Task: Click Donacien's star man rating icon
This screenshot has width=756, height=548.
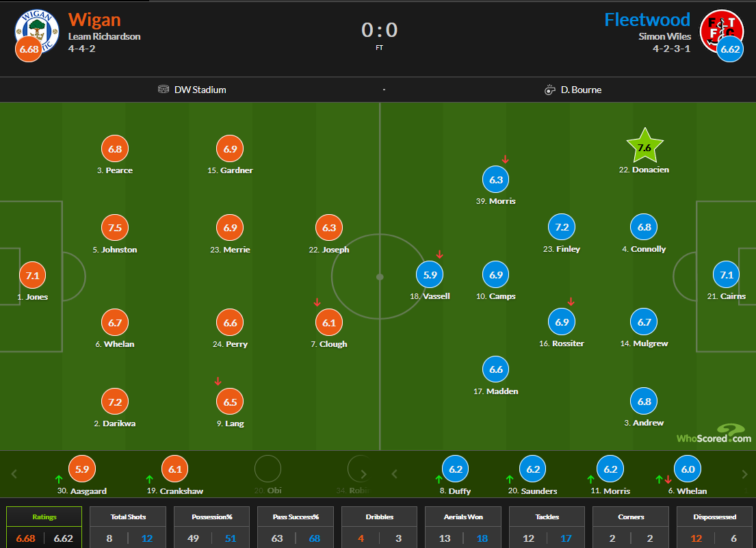Action: pyautogui.click(x=644, y=147)
